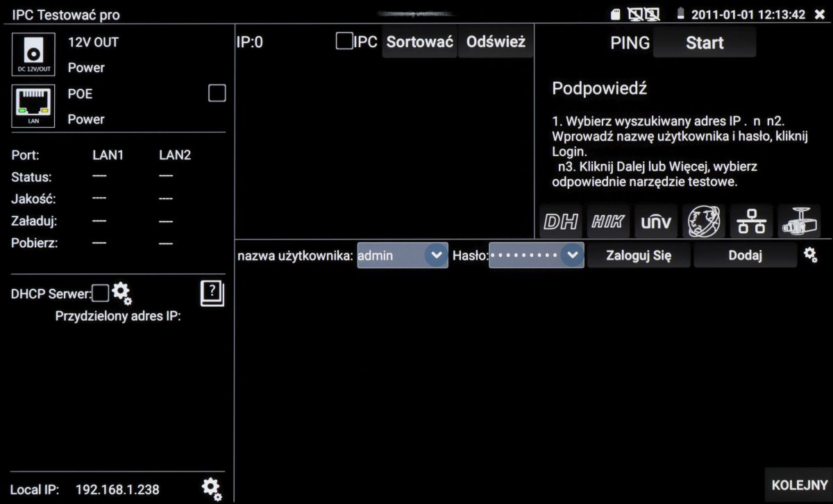The width and height of the screenshot is (833, 504).
Task: Enable the DHCP Serwer checkbox
Action: click(x=101, y=293)
